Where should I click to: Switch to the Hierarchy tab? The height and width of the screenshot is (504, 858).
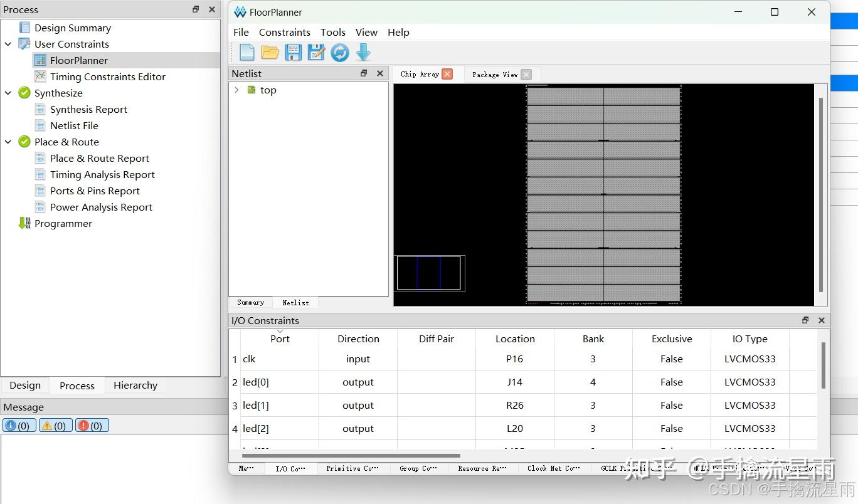tap(135, 386)
